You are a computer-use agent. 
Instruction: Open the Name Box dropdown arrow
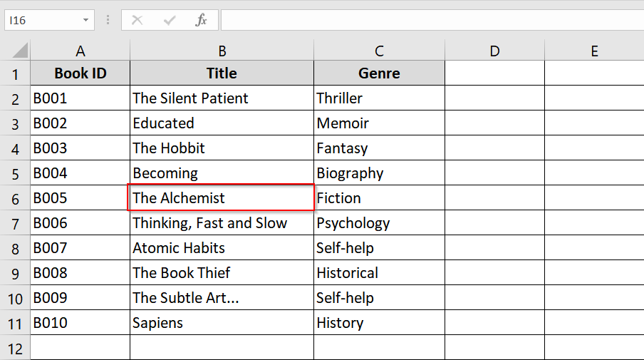point(85,20)
